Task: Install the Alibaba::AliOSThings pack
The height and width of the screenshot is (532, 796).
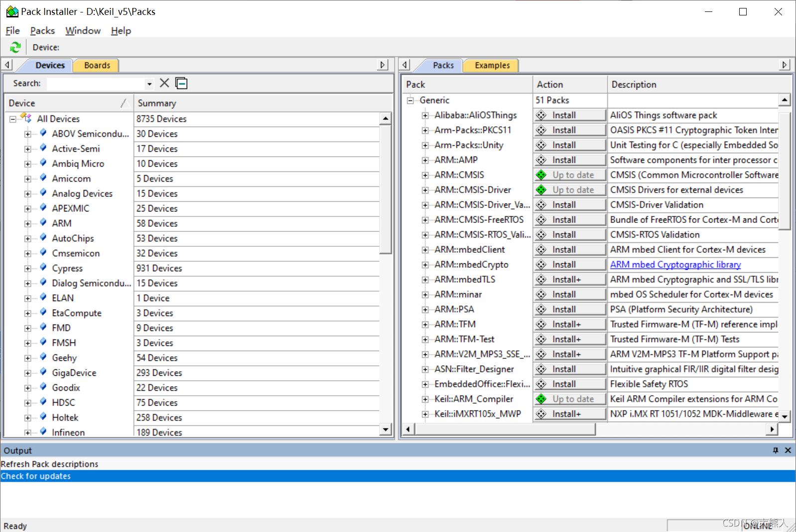Action: (570, 115)
